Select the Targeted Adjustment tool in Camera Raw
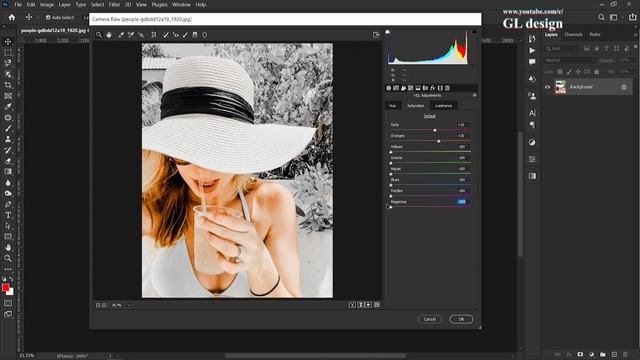 tap(141, 35)
